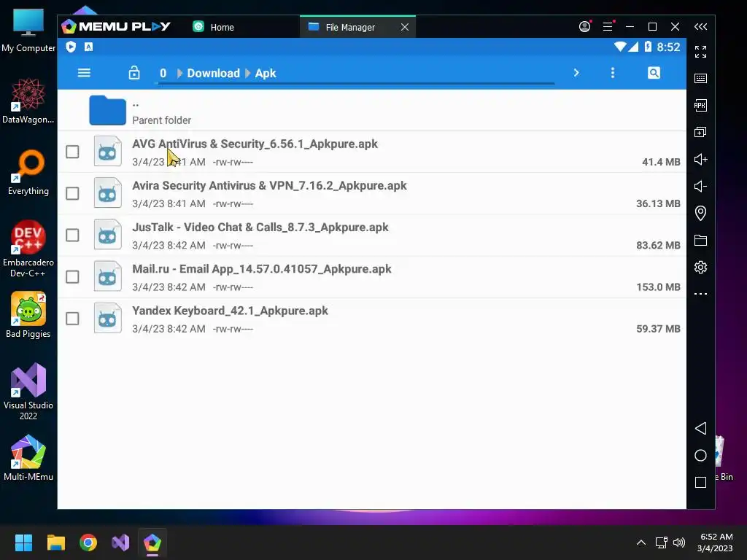Select Multi-MEmu desktop shortcut
This screenshot has height=560, width=747.
click(28, 458)
